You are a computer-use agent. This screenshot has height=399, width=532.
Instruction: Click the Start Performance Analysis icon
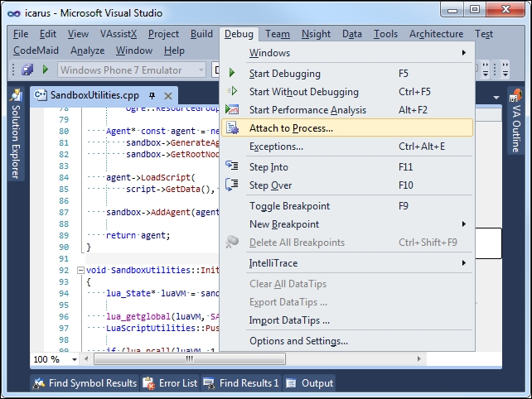232,109
